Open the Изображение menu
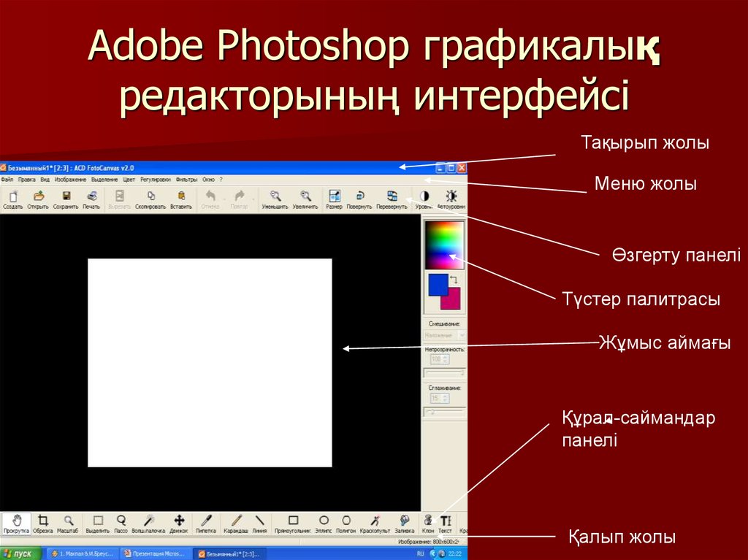The height and width of the screenshot is (560, 748). [71, 180]
